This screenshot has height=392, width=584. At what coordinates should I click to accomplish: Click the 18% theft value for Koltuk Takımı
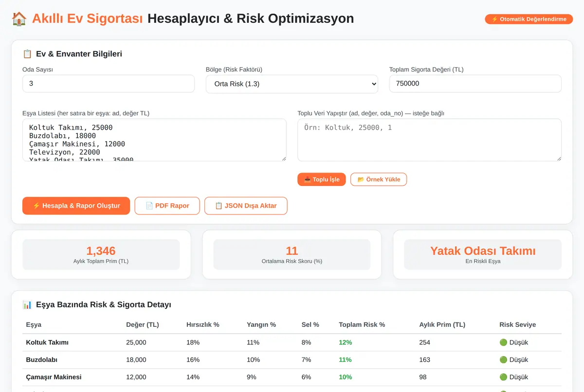coord(193,342)
